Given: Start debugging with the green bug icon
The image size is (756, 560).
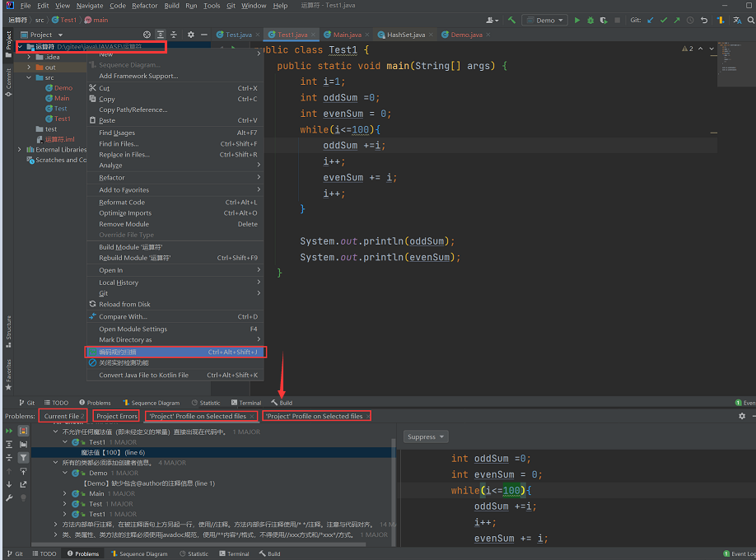Looking at the screenshot, I should coord(590,21).
